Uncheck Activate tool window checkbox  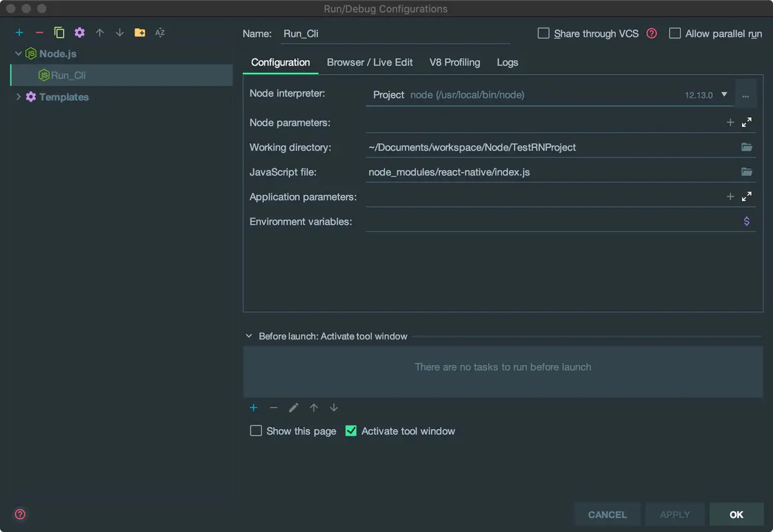point(351,431)
